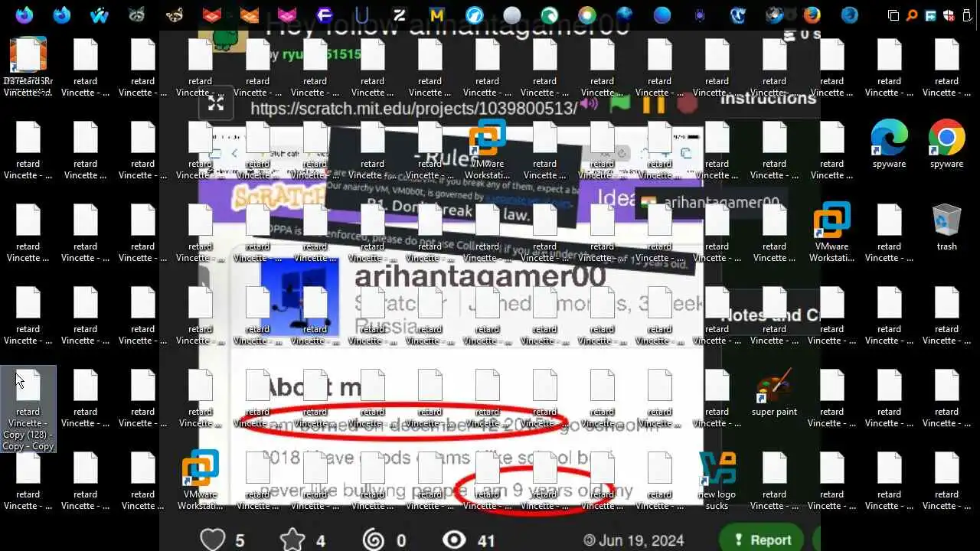The image size is (980, 551).
Task: Open the VMware Workstation shortcut overlapping the Rules text
Action: click(487, 150)
